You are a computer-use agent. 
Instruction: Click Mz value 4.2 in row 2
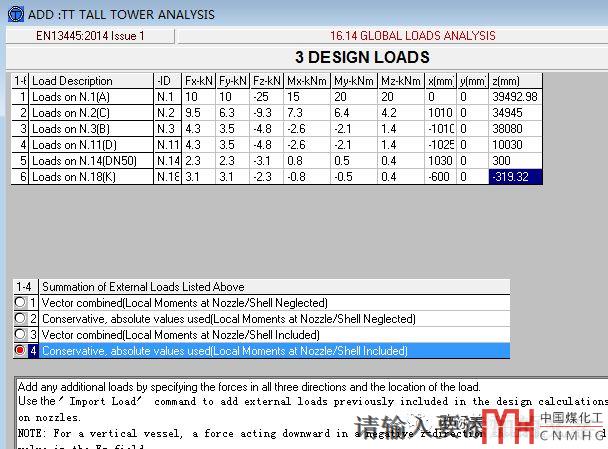(x=401, y=113)
